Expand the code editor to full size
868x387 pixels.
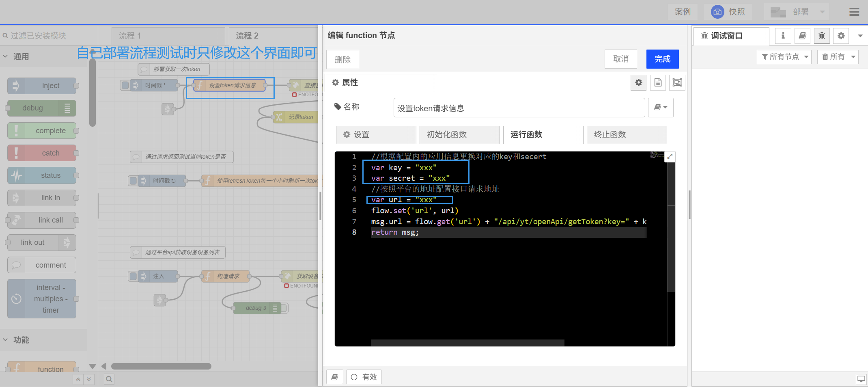coord(670,157)
